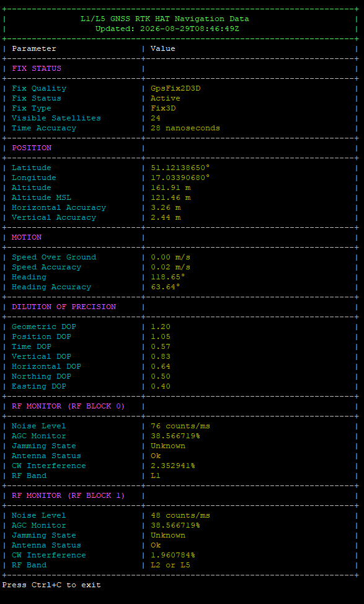Click the Heading Accuracy value 63.64°

166,287
